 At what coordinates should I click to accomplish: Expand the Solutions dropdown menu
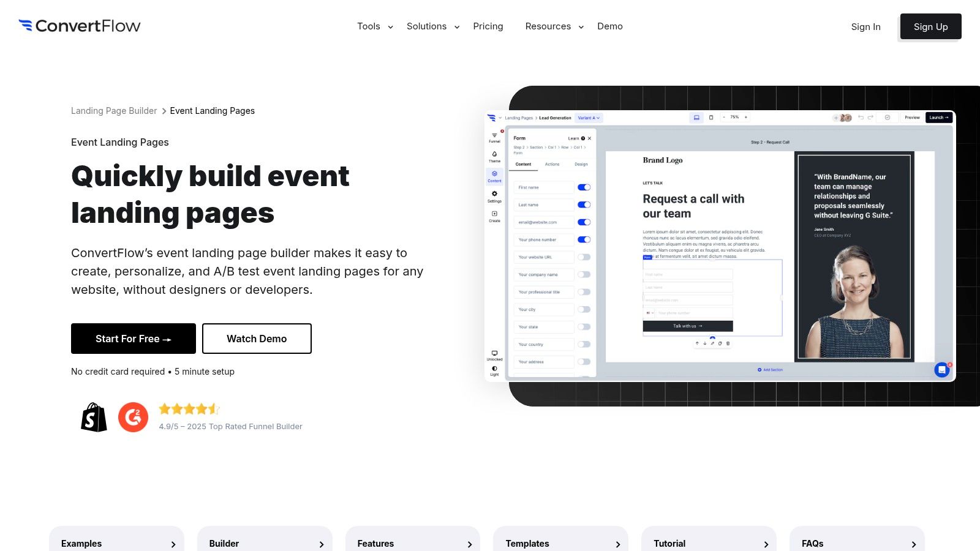(432, 26)
